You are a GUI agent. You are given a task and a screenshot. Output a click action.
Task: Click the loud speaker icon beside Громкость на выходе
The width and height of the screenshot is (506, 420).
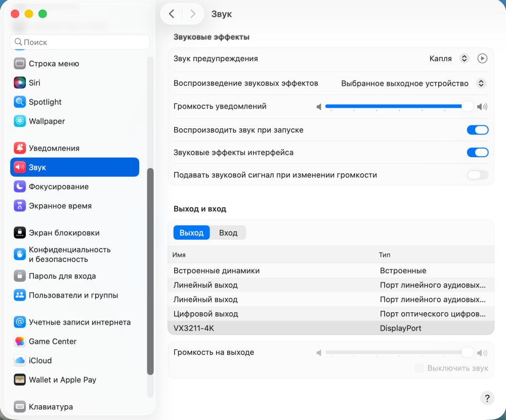482,353
